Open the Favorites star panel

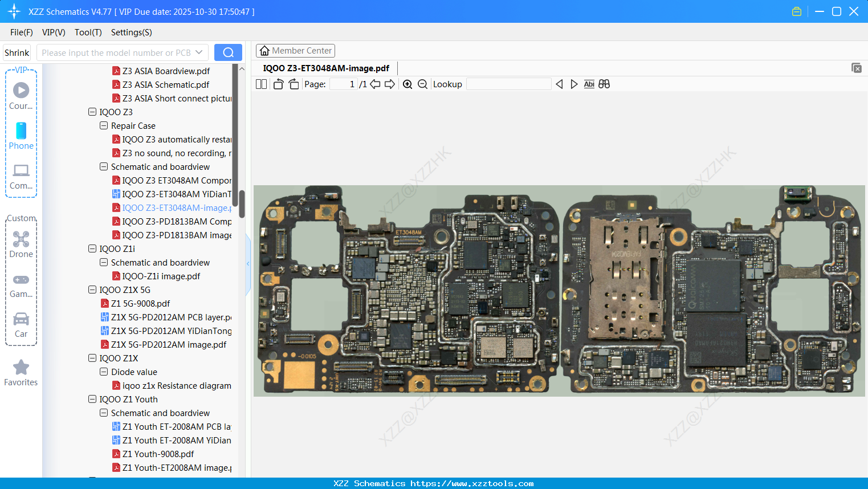[x=21, y=372]
